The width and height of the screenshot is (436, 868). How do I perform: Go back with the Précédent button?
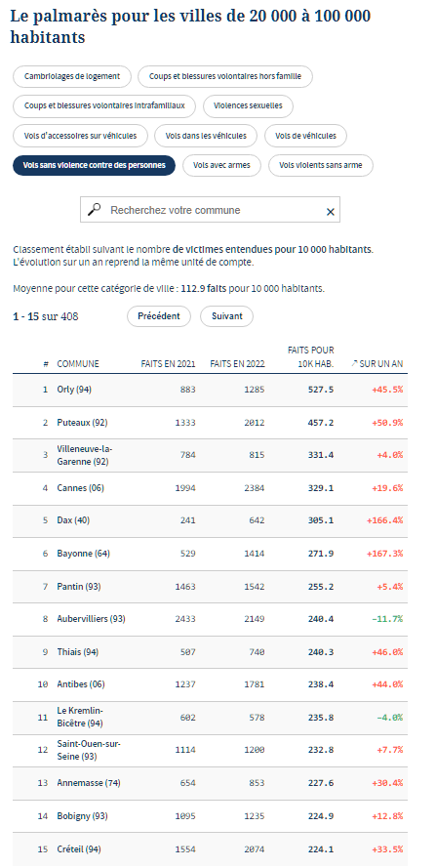click(x=159, y=316)
